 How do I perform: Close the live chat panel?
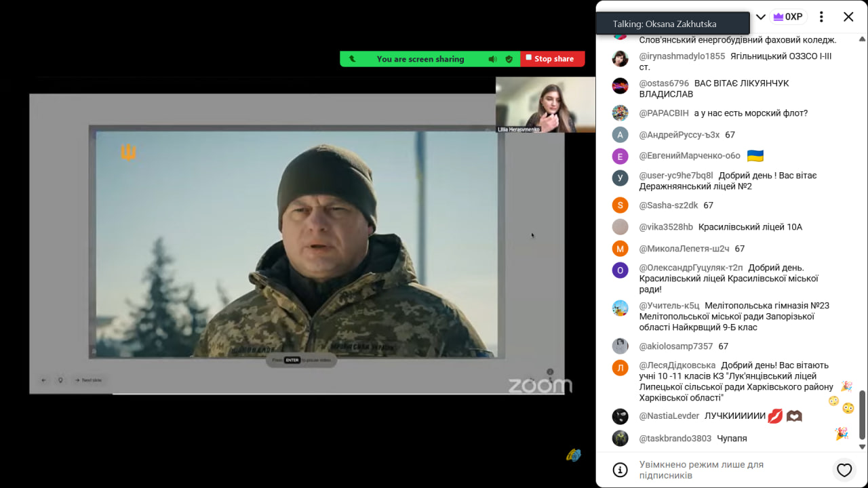point(848,17)
